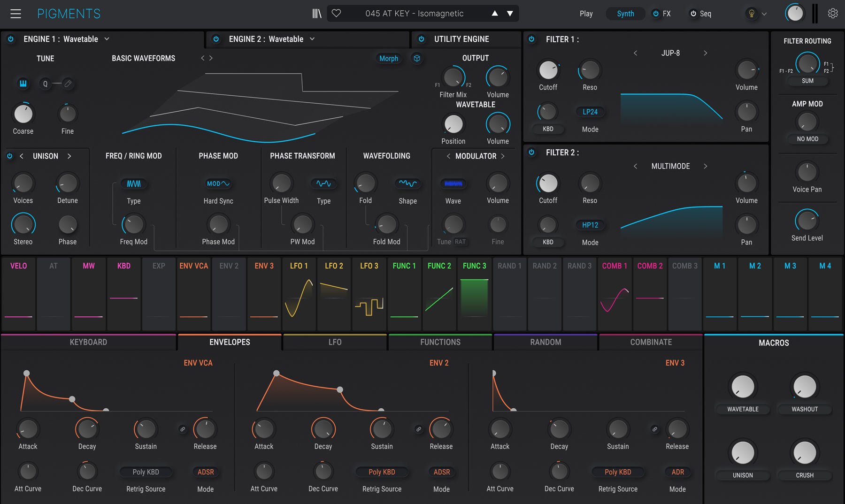Click the Morph button
Screen dimensions: 845x504
(x=389, y=58)
